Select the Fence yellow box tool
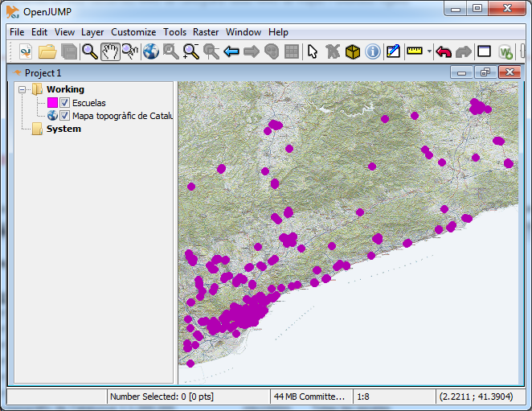The image size is (532, 411). coord(353,51)
